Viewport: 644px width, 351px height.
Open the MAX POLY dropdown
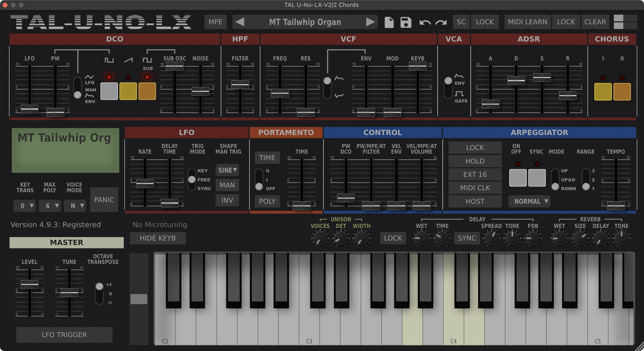coord(50,206)
